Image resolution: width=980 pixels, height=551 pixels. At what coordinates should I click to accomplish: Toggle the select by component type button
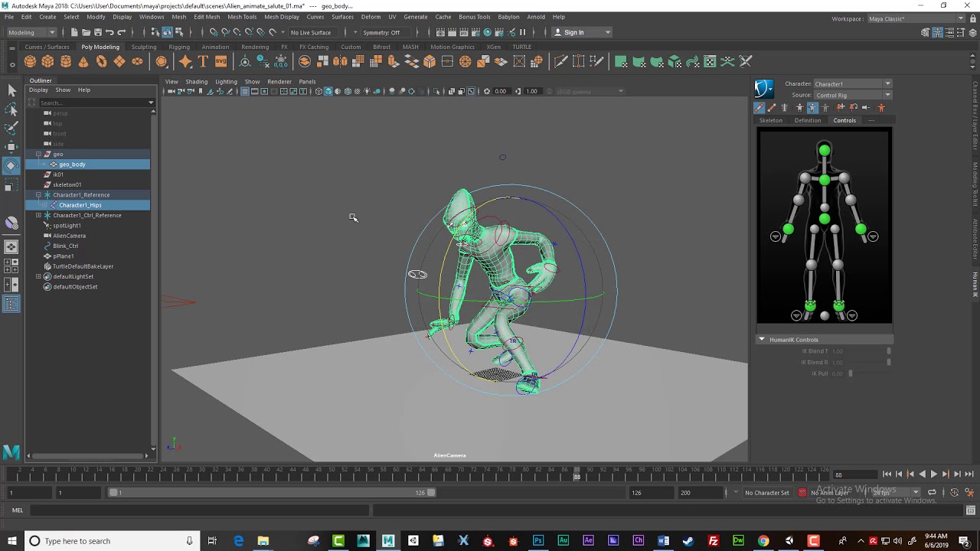coord(179,32)
